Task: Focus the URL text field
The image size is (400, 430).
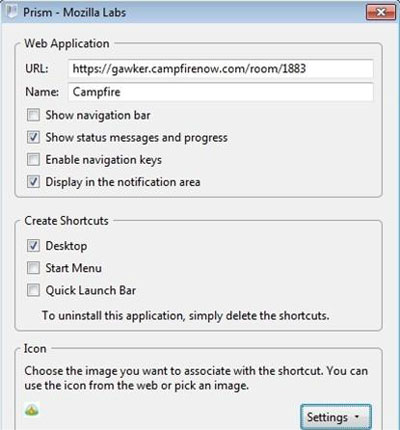Action: click(x=220, y=69)
